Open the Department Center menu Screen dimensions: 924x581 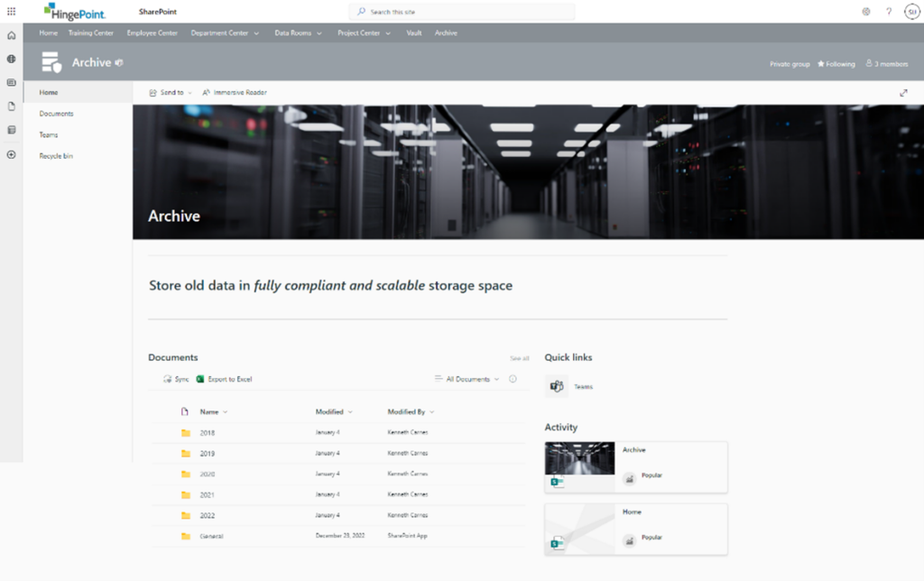tap(221, 32)
